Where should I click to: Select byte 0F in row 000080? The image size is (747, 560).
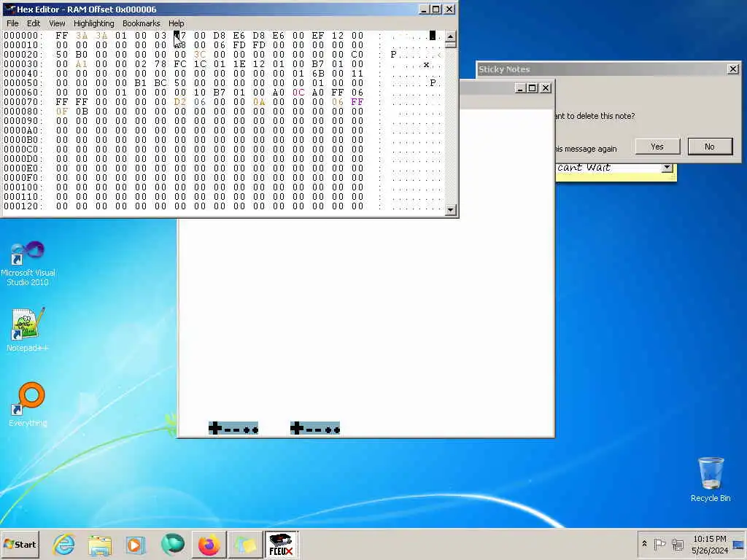[x=62, y=112]
